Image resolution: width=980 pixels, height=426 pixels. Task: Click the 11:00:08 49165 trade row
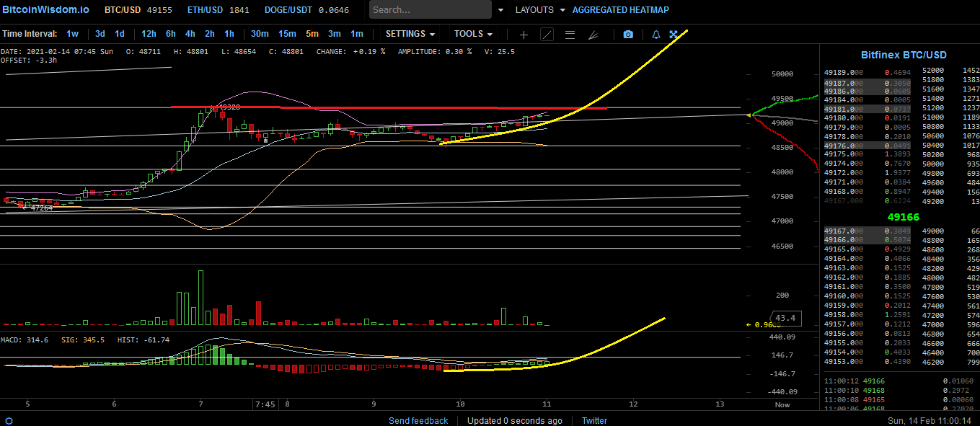click(900, 399)
